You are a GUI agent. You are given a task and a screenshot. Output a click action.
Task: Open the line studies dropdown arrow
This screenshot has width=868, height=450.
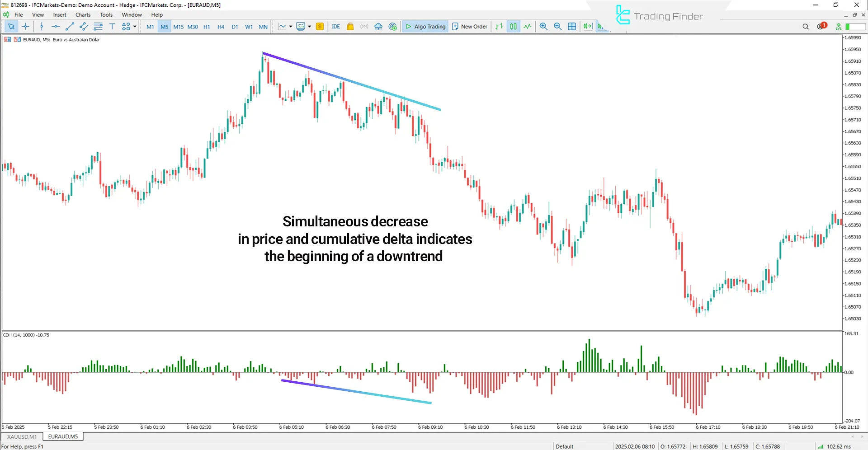[x=291, y=26]
